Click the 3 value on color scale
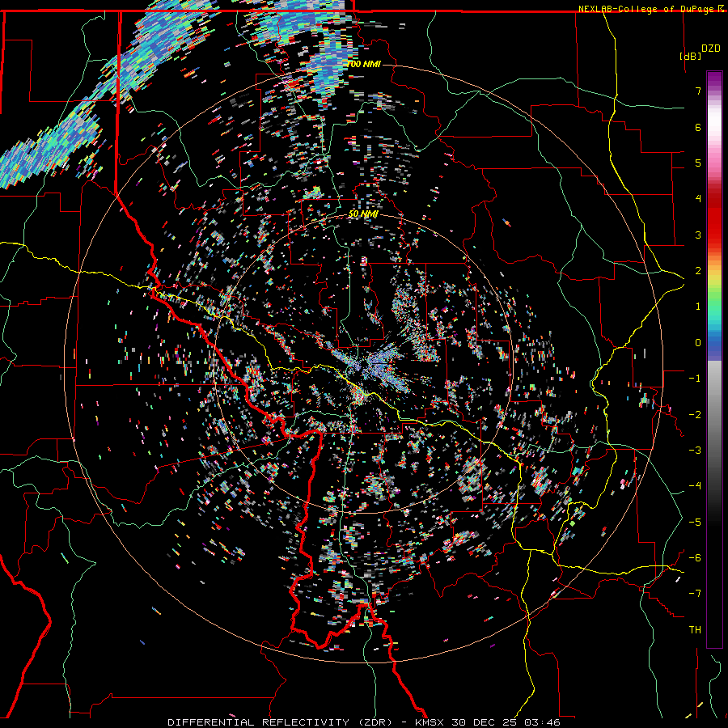 pos(698,235)
